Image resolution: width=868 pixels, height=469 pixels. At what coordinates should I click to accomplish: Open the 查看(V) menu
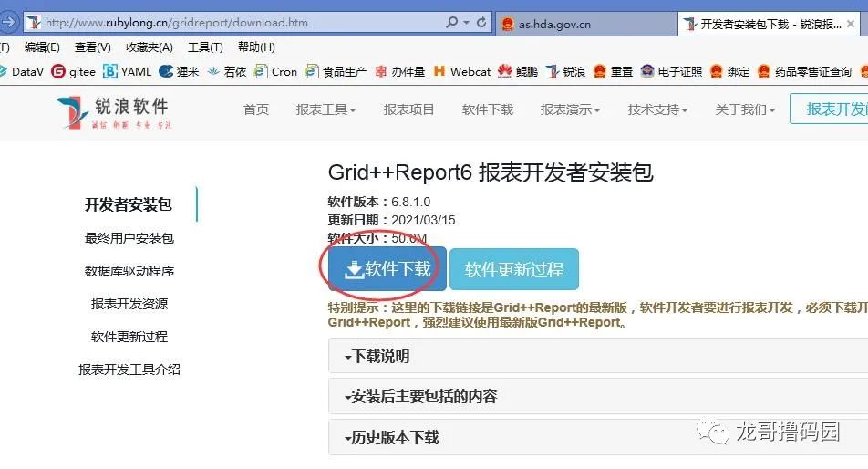[x=93, y=47]
